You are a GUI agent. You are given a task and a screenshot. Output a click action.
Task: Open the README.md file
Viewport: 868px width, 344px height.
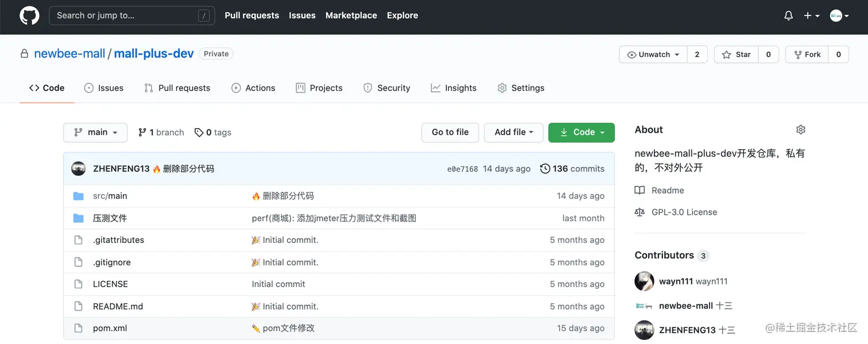118,307
